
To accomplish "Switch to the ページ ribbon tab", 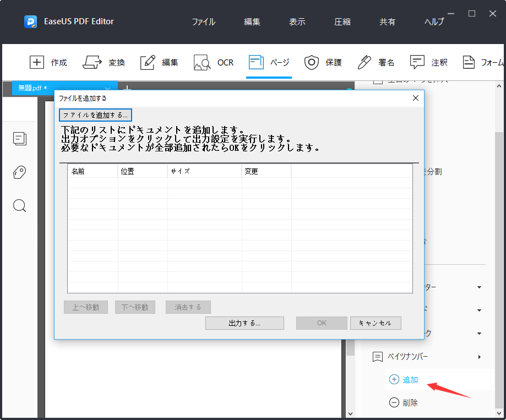I will (x=269, y=62).
